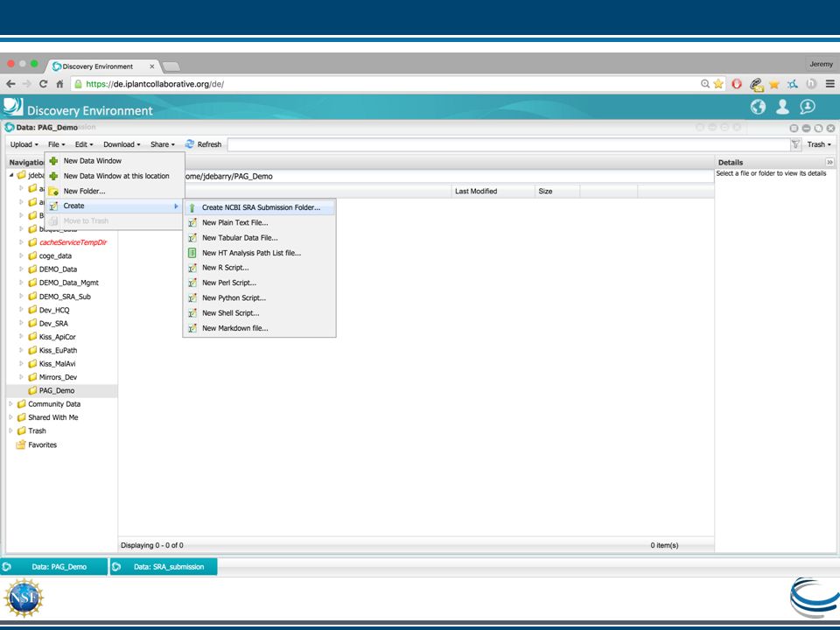Click the HT Analysis Path List icon
This screenshot has height=630, width=840.
(192, 253)
